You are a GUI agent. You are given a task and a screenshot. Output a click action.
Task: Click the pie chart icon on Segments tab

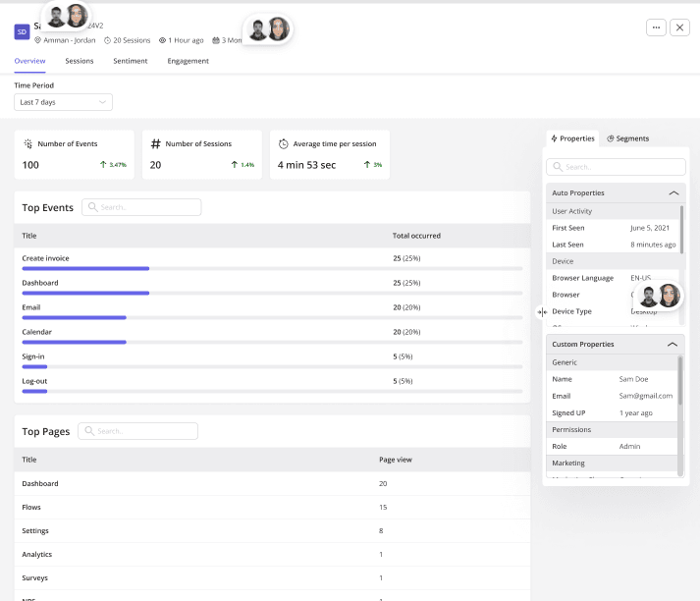pos(611,138)
